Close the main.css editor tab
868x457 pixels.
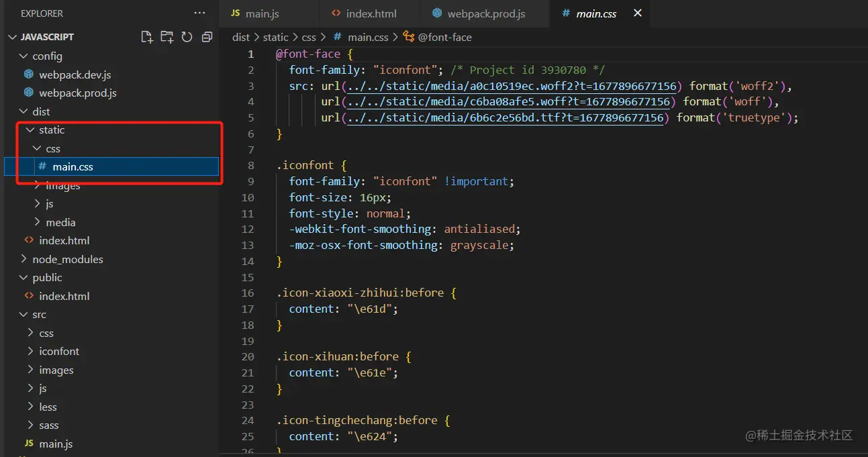(638, 13)
